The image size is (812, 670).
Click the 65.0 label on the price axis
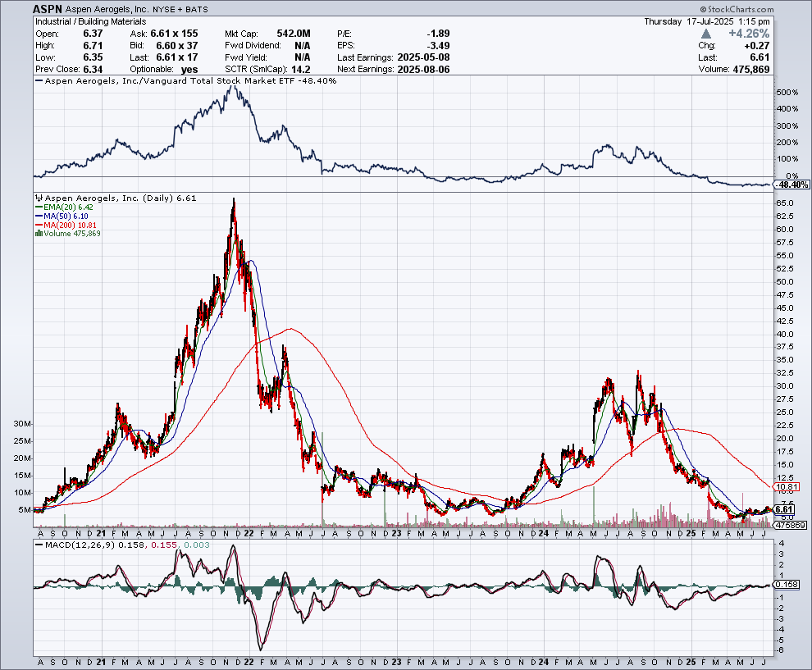pos(785,203)
